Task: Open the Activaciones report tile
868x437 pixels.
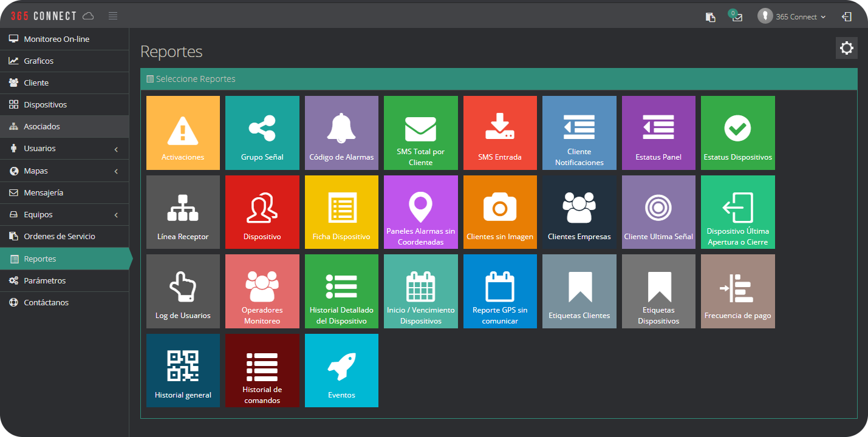Action: [x=183, y=133]
